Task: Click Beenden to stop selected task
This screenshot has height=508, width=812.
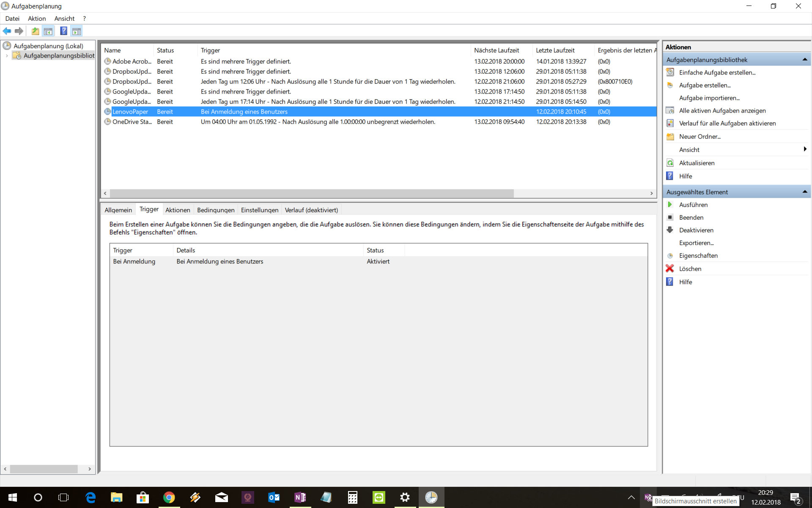Action: 691,217
